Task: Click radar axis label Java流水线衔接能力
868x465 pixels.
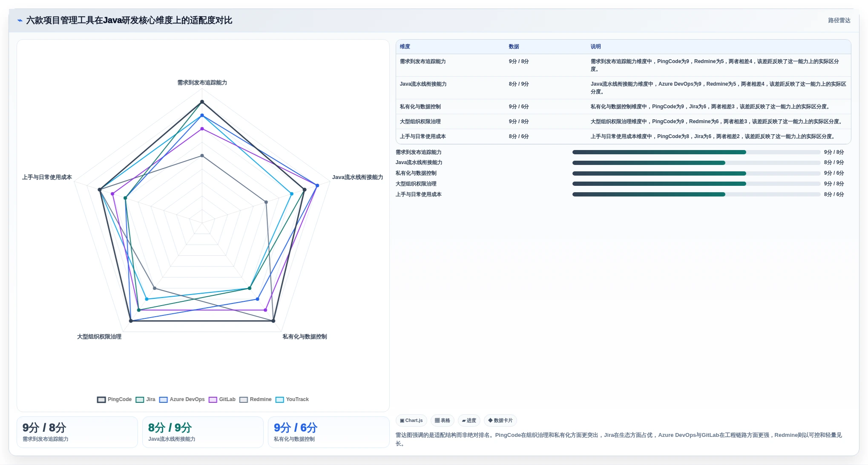Action: tap(357, 177)
